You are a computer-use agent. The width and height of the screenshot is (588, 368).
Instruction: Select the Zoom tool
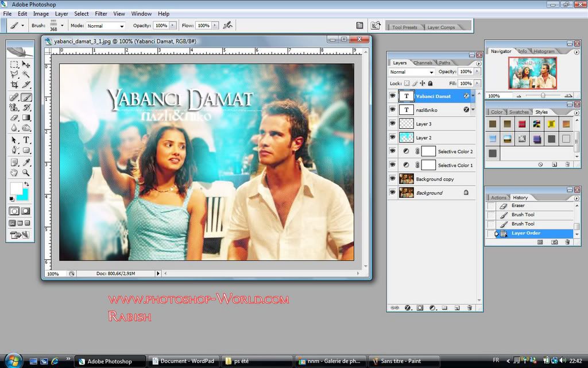coord(26,172)
